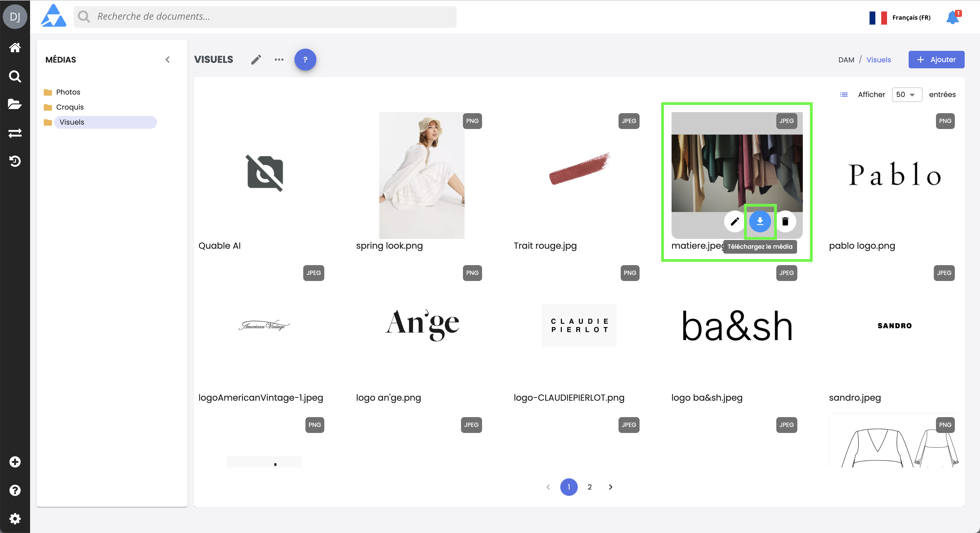
Task: Open the Visuels breadcrumb link
Action: [879, 60]
